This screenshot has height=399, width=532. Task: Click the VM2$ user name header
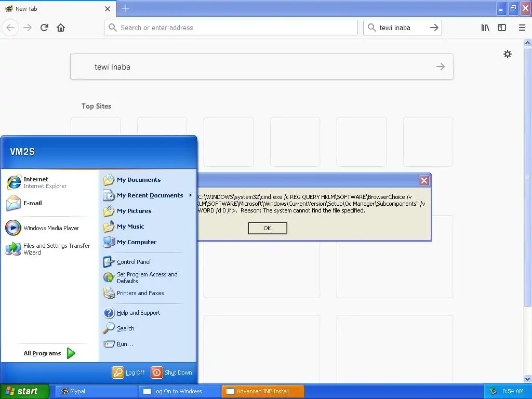22,151
